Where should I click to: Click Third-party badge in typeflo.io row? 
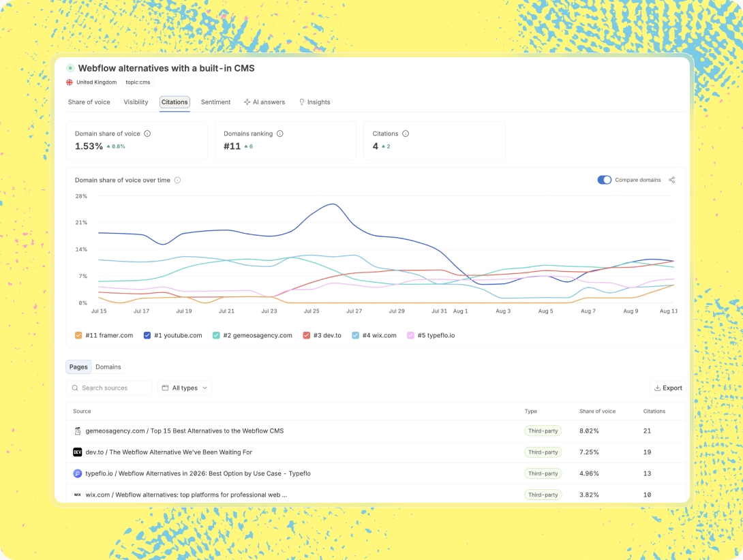[543, 473]
